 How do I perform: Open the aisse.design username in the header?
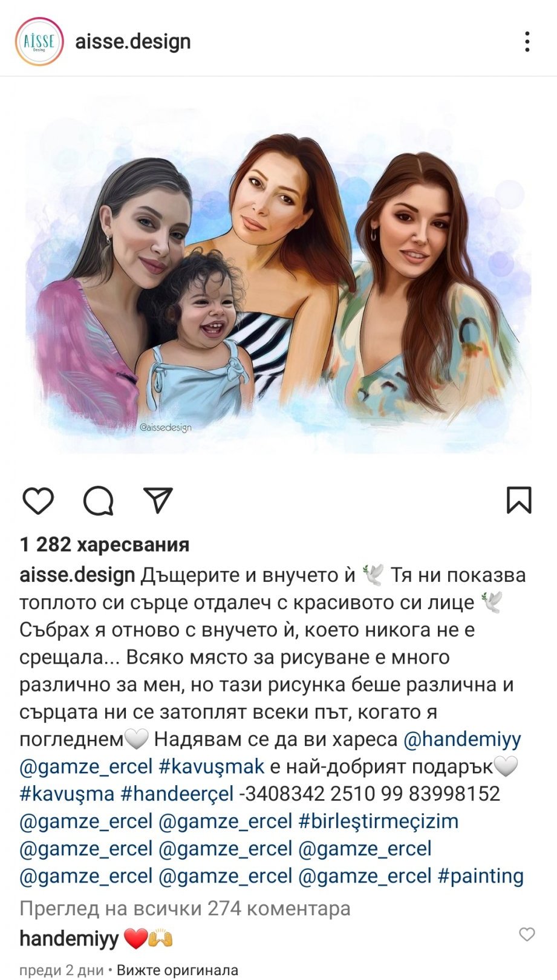point(133,42)
